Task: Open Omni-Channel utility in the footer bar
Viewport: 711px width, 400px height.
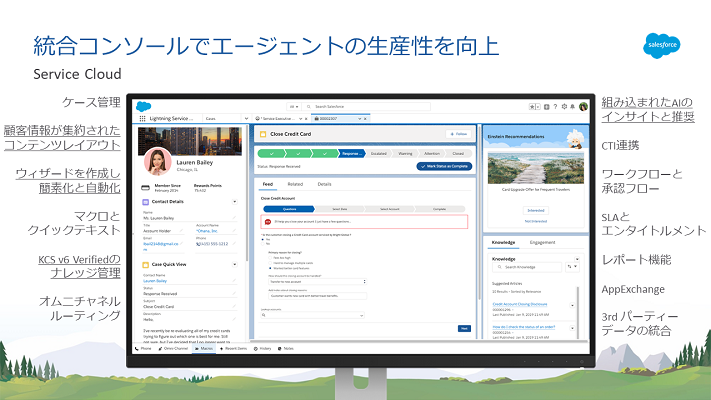Action: coord(173,348)
